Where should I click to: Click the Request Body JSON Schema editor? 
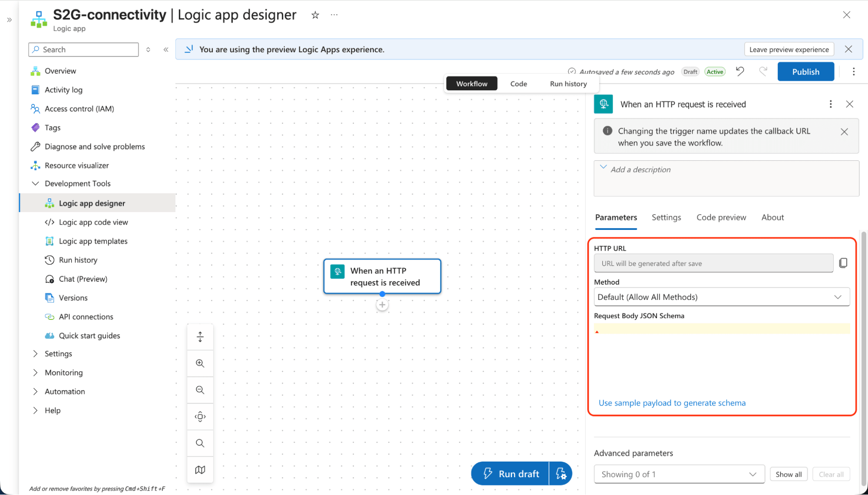pyautogui.click(x=722, y=359)
